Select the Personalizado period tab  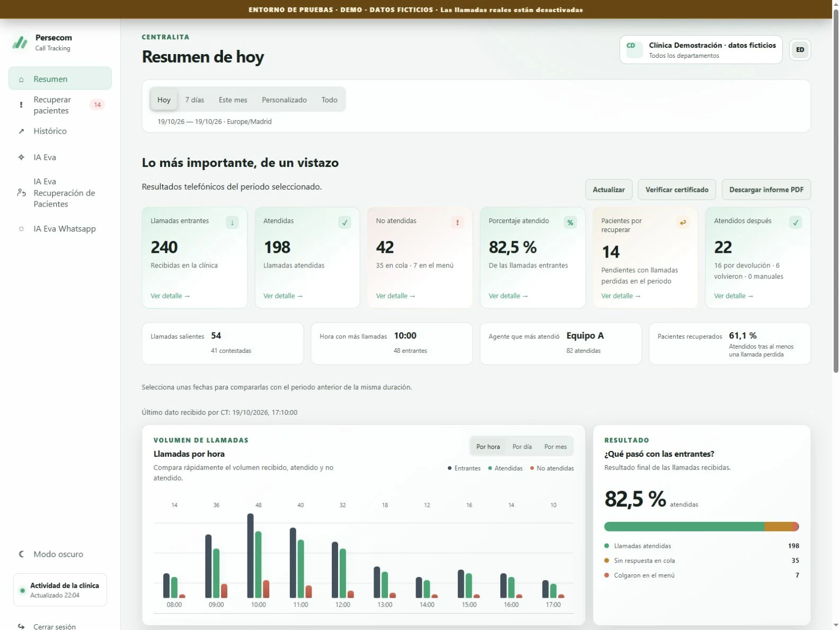coord(284,100)
